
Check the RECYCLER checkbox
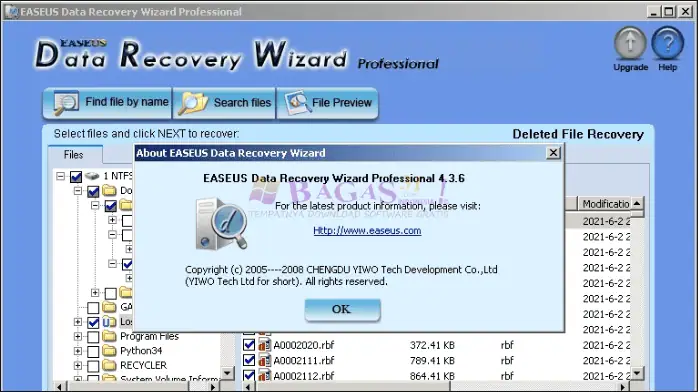point(93,366)
